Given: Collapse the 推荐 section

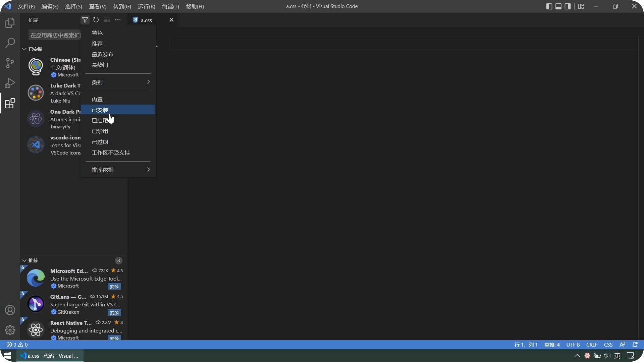Looking at the screenshot, I should tap(24, 260).
